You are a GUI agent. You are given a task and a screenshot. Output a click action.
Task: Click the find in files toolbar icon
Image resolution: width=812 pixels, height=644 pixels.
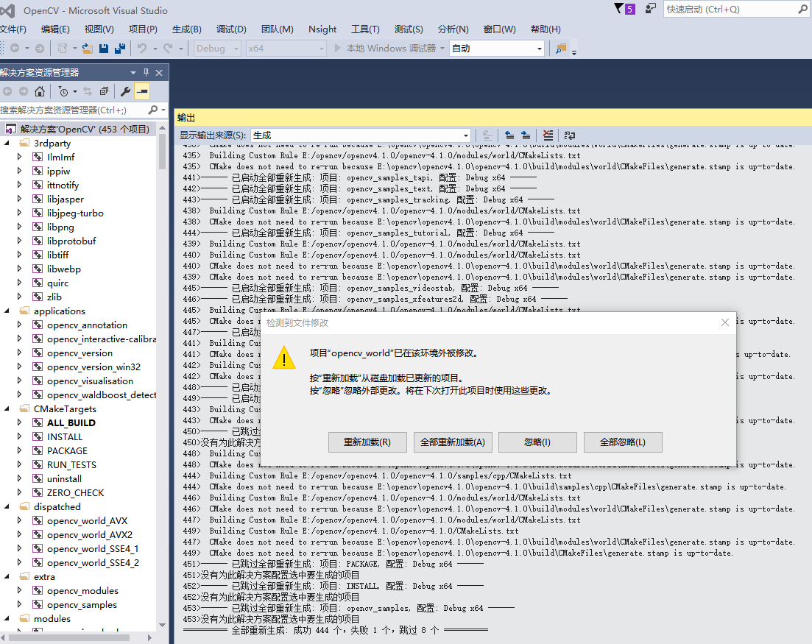561,48
